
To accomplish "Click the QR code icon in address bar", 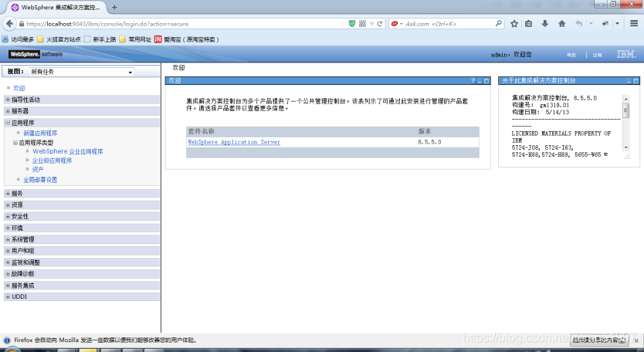I will click(x=362, y=24).
